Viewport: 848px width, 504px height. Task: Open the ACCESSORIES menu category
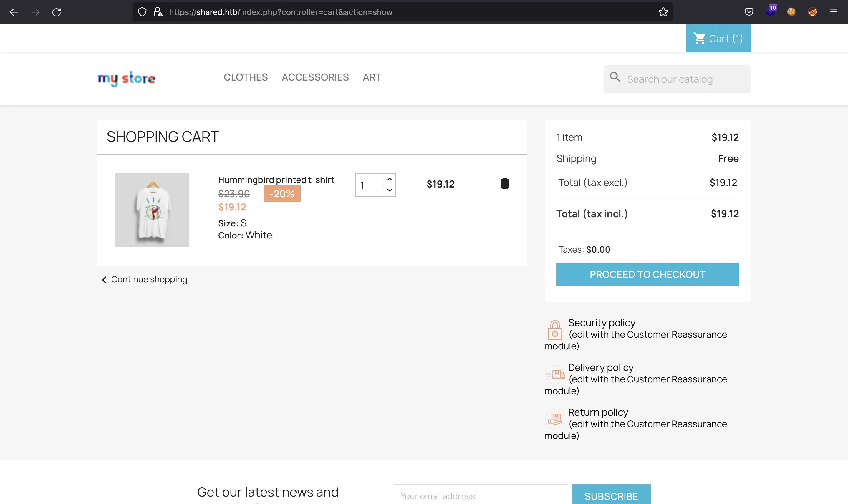point(315,77)
